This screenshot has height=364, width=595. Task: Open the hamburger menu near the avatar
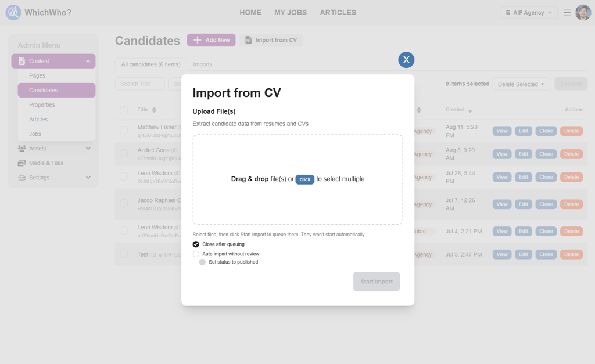tap(567, 12)
